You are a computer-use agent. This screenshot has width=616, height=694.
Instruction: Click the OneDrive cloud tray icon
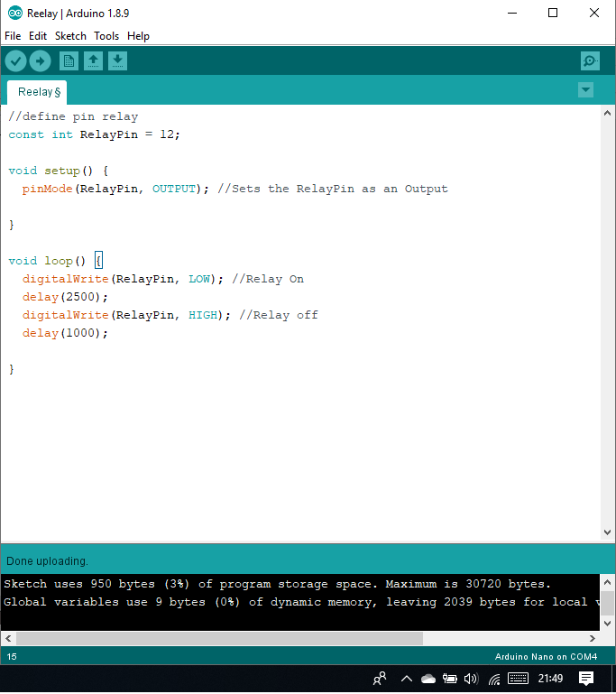428,679
